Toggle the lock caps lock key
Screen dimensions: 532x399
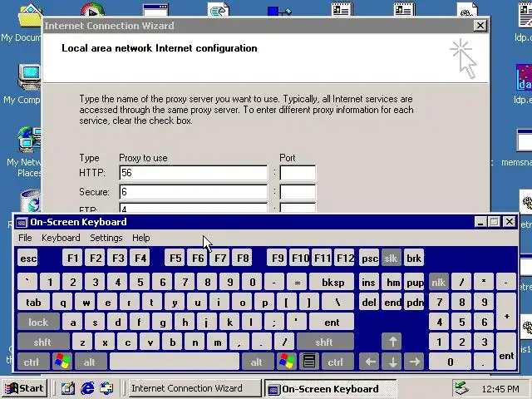(38, 322)
